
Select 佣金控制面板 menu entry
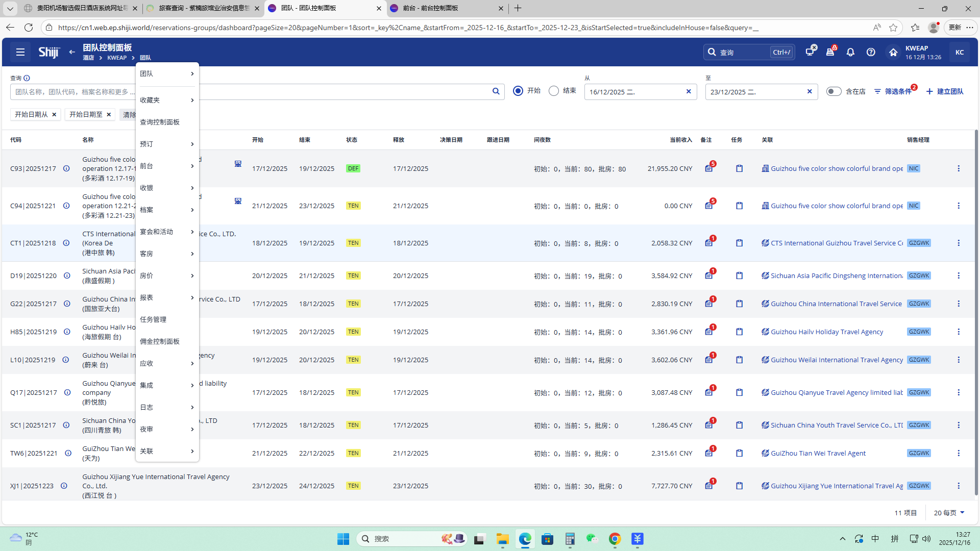[160, 342]
